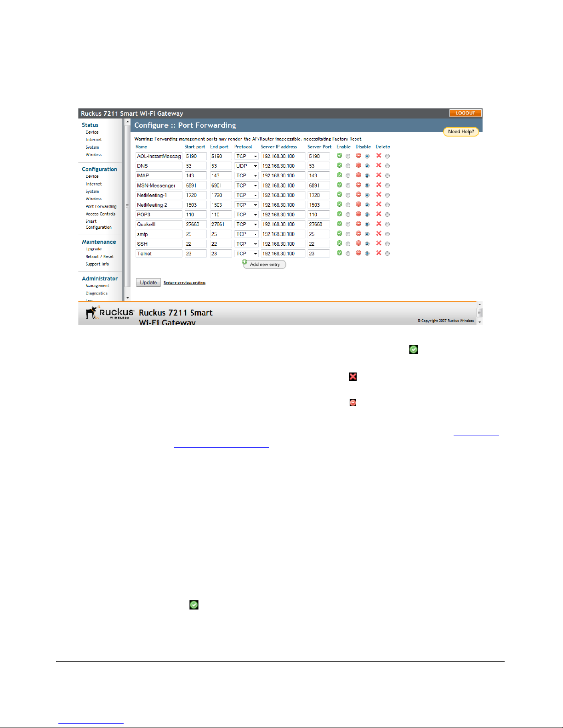The width and height of the screenshot is (563, 728).
Task: Click the green Enable icon in POP3 row
Action: coord(339,214)
